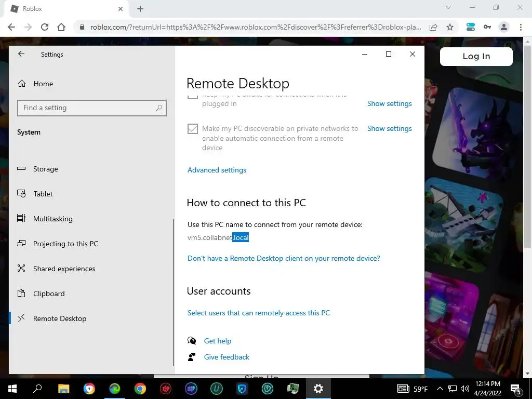Screen dimensions: 532x399
Task: Toggle Keep my PC awake checkbox
Action: pyautogui.click(x=193, y=97)
